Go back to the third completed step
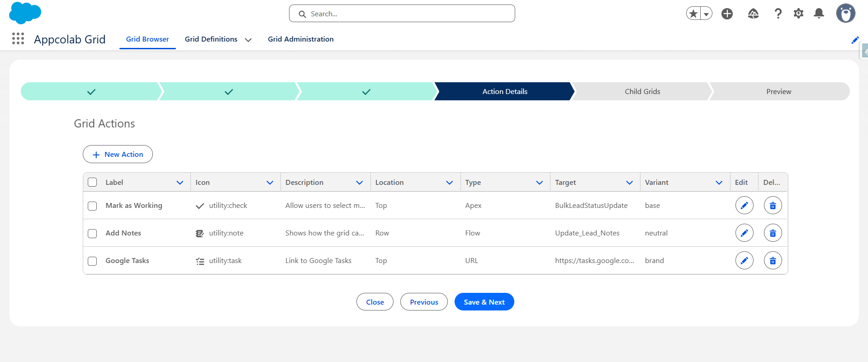The width and height of the screenshot is (868, 362). pyautogui.click(x=366, y=91)
